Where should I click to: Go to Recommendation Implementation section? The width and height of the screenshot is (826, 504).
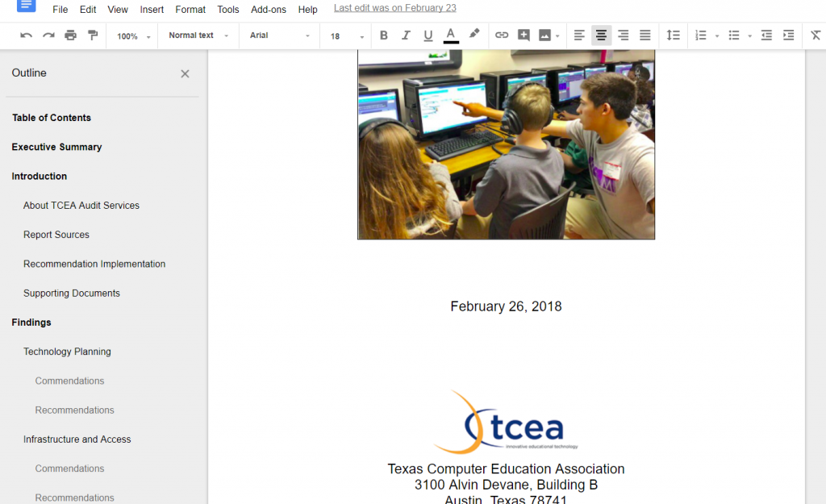(94, 264)
